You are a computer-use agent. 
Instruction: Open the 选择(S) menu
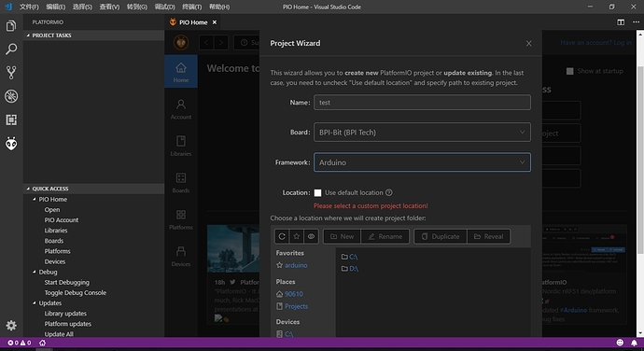pyautogui.click(x=82, y=7)
